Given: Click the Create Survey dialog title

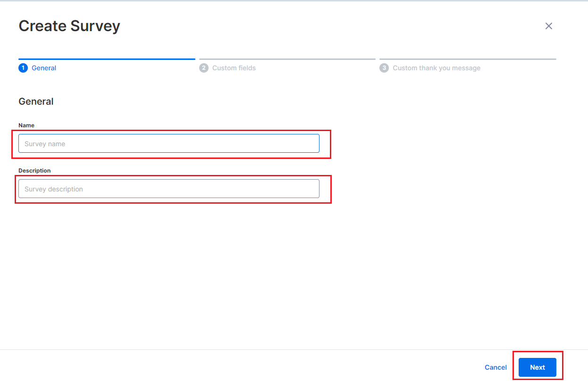Looking at the screenshot, I should (x=69, y=26).
